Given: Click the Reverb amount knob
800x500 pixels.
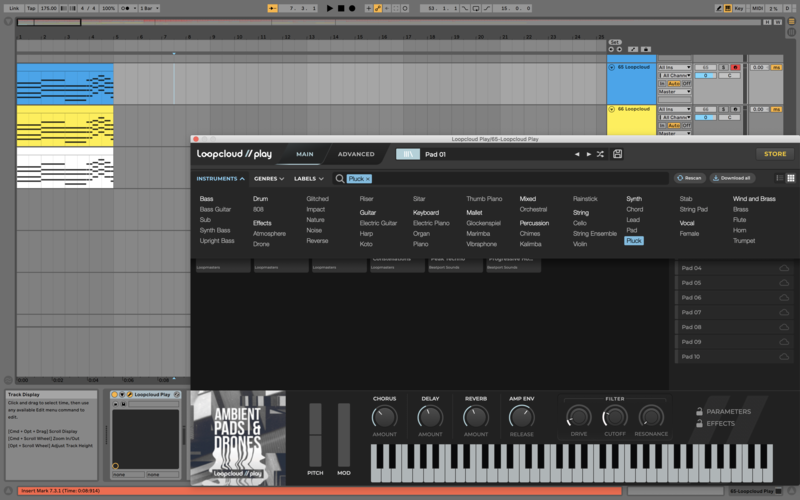Looking at the screenshot, I should (476, 416).
